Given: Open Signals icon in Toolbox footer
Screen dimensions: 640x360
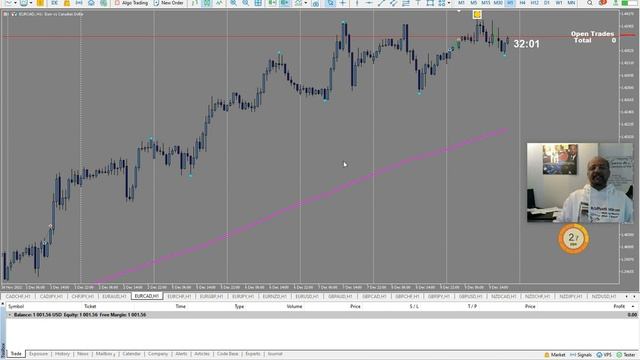Looking at the screenshot, I should pyautogui.click(x=573, y=355).
